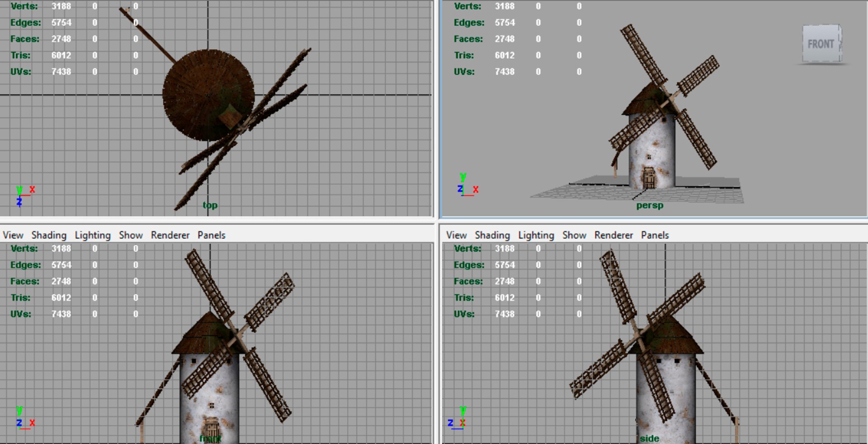Screen dimensions: 868x444
Task: Open Show menu in front viewport panel
Action: click(x=131, y=235)
